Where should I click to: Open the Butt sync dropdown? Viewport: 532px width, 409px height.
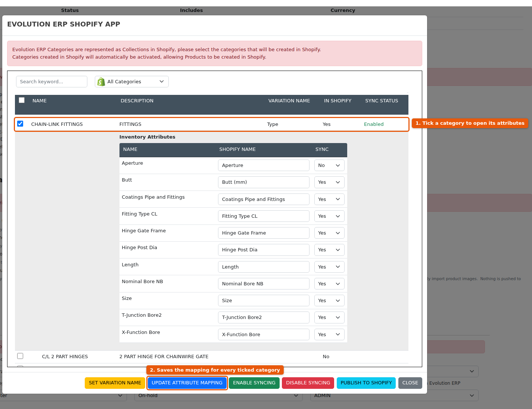click(329, 182)
